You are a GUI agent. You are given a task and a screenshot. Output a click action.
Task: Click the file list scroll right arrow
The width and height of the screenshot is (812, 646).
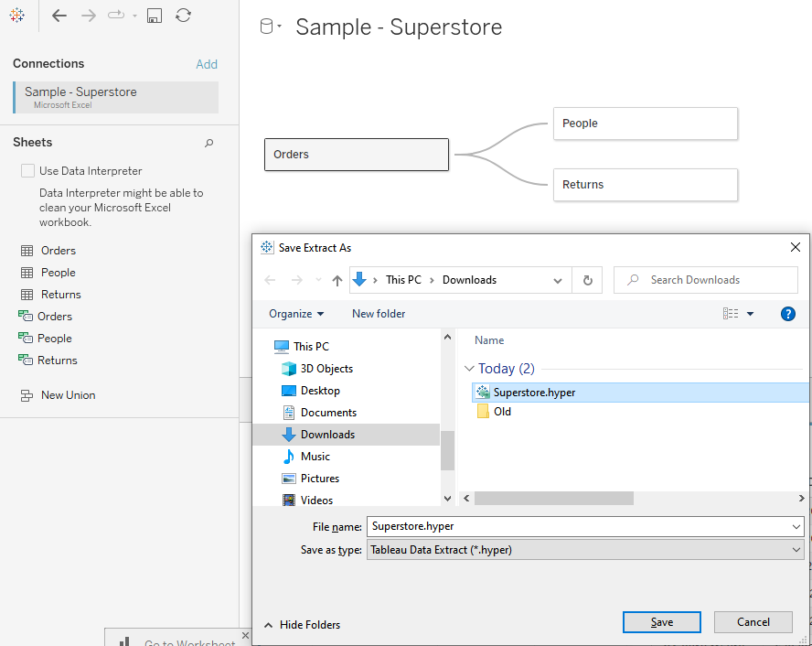click(801, 499)
